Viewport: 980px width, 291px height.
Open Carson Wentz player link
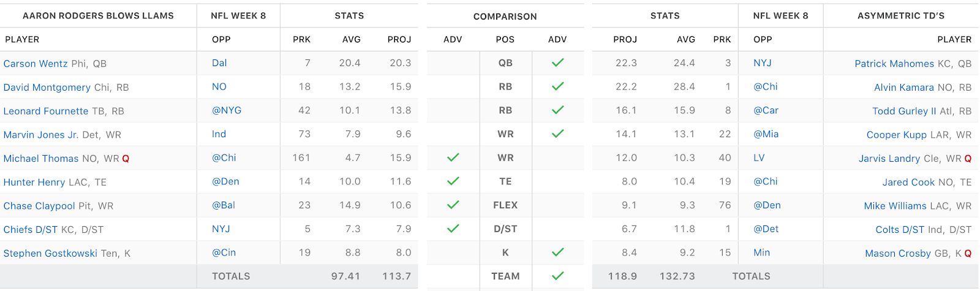tap(36, 64)
